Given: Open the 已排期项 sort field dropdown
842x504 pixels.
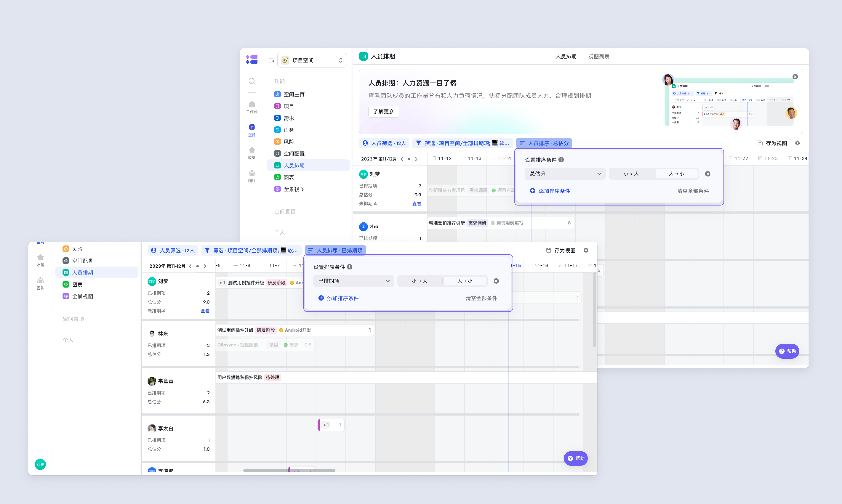Looking at the screenshot, I should pos(353,281).
